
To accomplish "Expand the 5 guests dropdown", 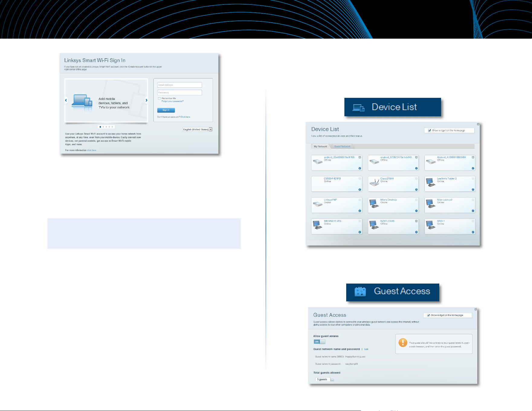I will [x=325, y=379].
